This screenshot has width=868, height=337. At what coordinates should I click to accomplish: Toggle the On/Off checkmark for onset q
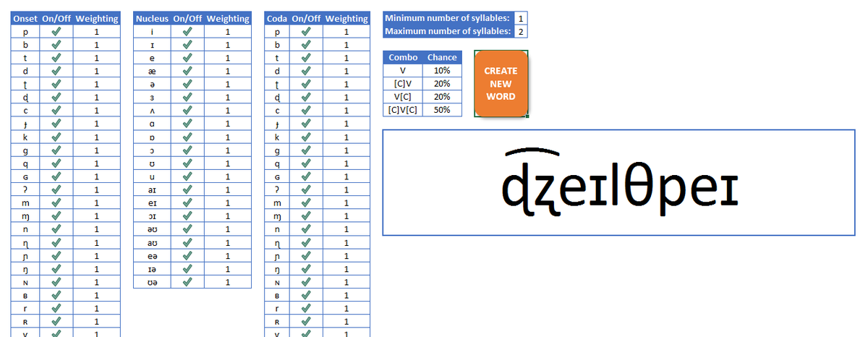pyautogui.click(x=56, y=163)
